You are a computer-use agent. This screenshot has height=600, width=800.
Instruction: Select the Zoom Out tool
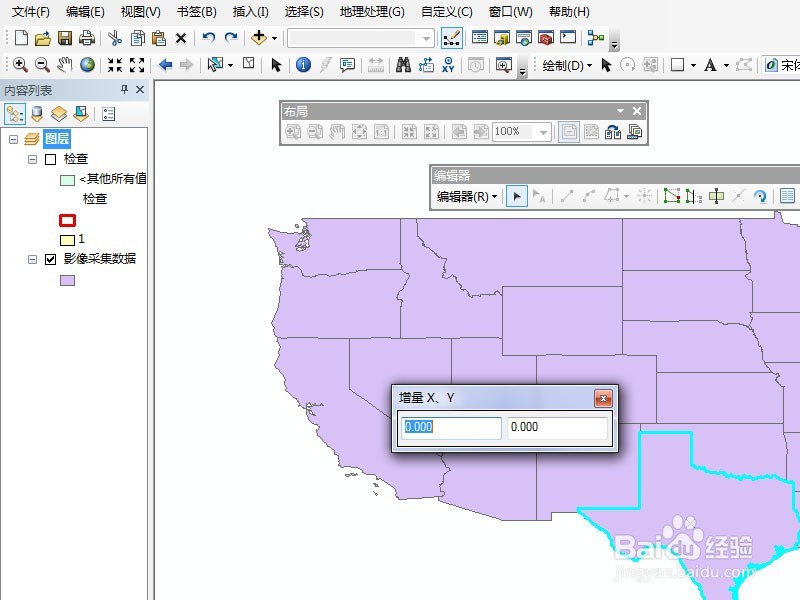(x=42, y=65)
